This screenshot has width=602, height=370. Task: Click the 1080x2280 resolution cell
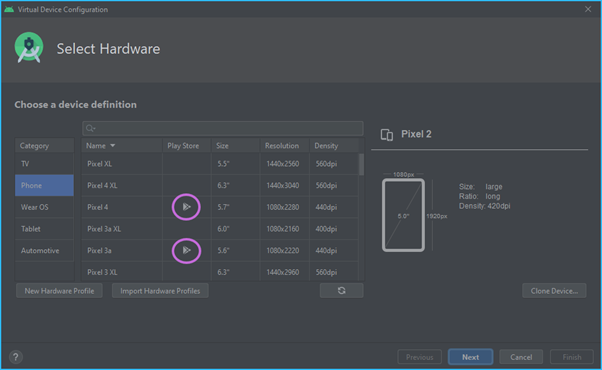283,207
